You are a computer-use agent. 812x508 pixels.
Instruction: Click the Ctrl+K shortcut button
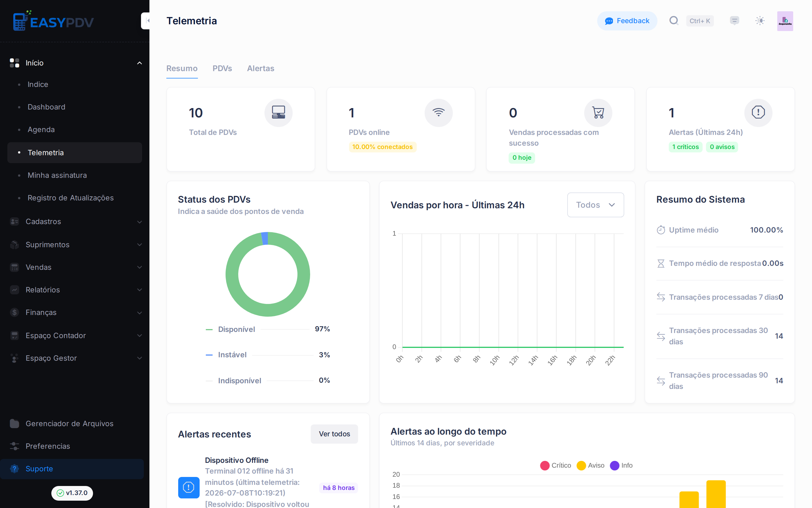click(x=700, y=21)
